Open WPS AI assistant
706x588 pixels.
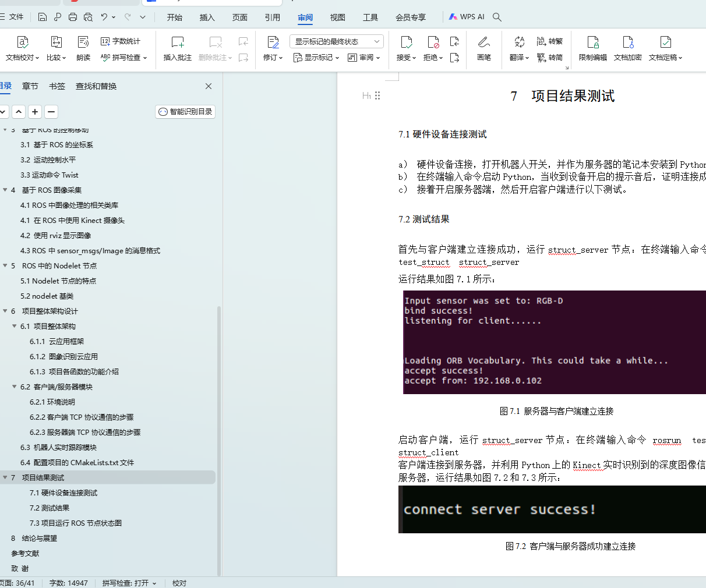[467, 17]
